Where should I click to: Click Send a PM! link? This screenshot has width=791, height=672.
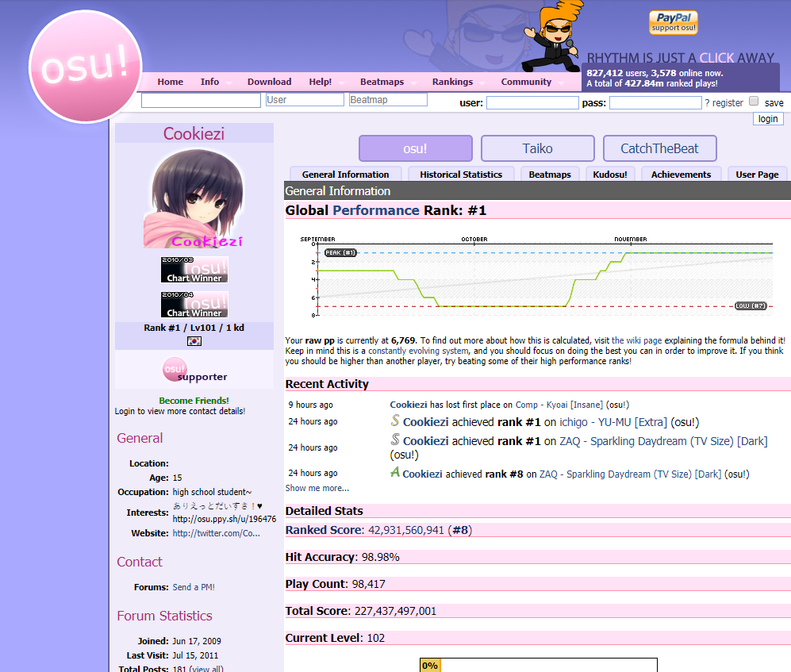point(194,587)
